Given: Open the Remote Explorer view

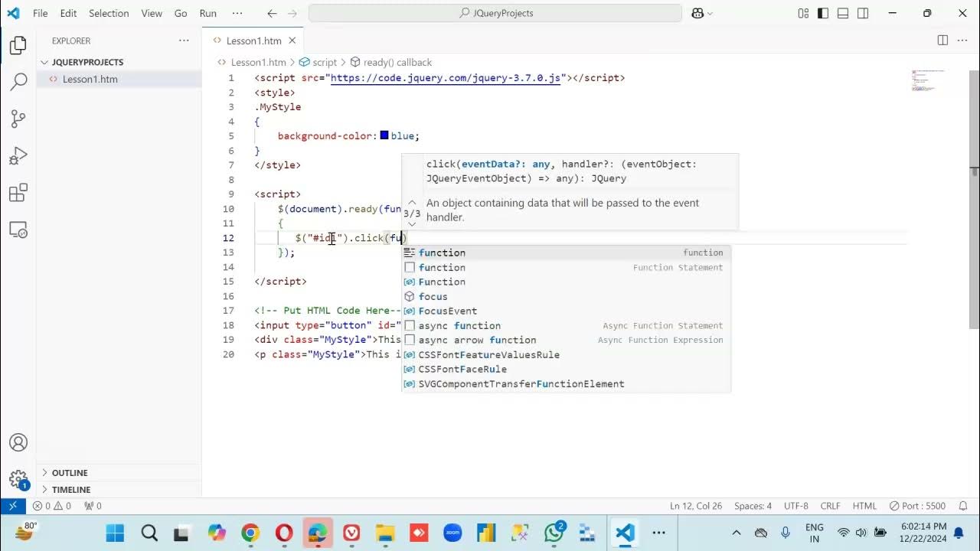Looking at the screenshot, I should [18, 230].
